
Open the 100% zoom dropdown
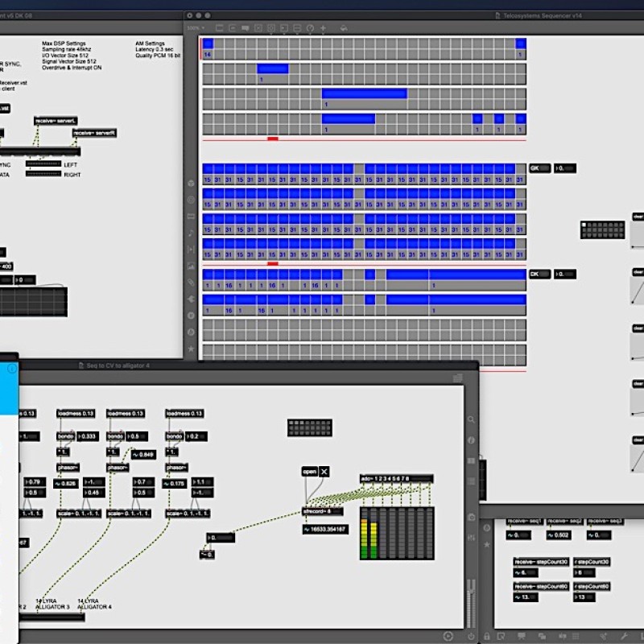[196, 27]
